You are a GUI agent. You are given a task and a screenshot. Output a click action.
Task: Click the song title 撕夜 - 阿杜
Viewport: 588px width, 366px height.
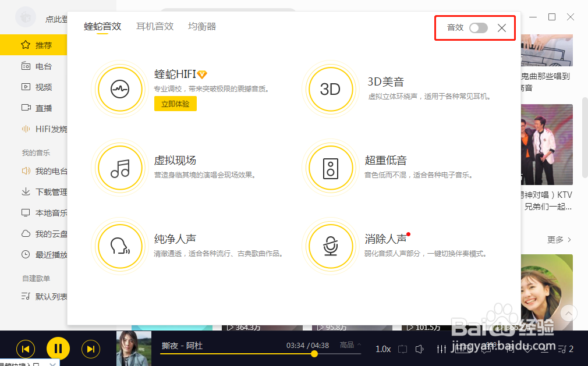click(x=182, y=346)
